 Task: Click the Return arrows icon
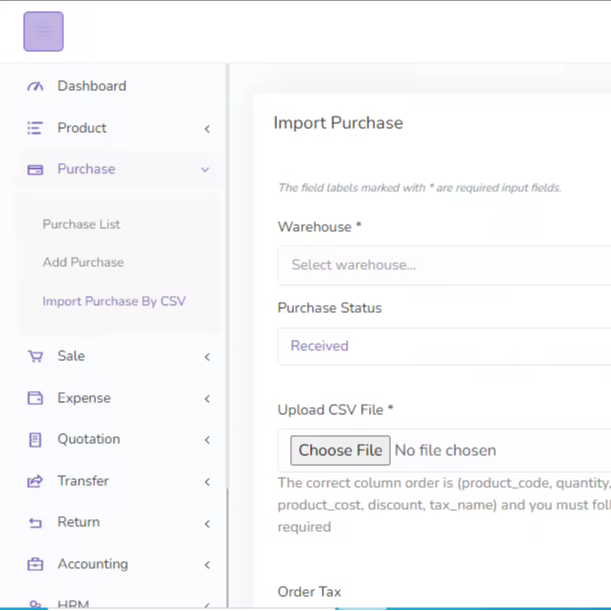36,523
